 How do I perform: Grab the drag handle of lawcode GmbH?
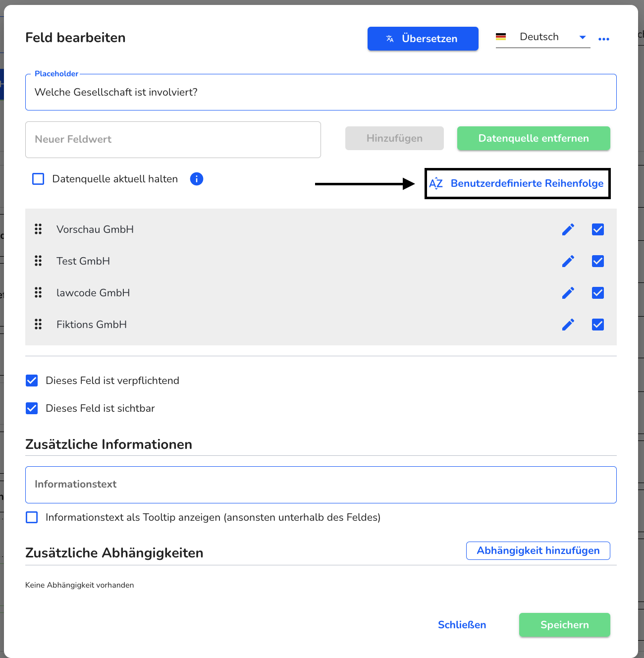click(38, 292)
